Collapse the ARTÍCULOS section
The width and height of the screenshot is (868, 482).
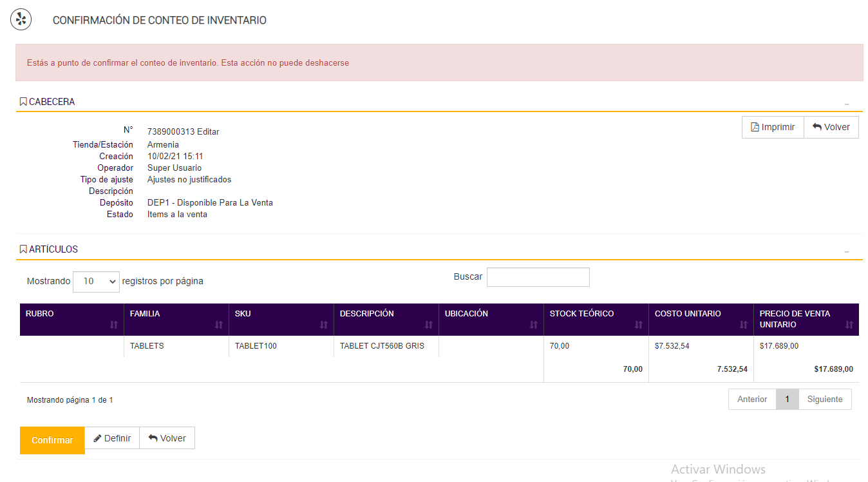coord(847,251)
